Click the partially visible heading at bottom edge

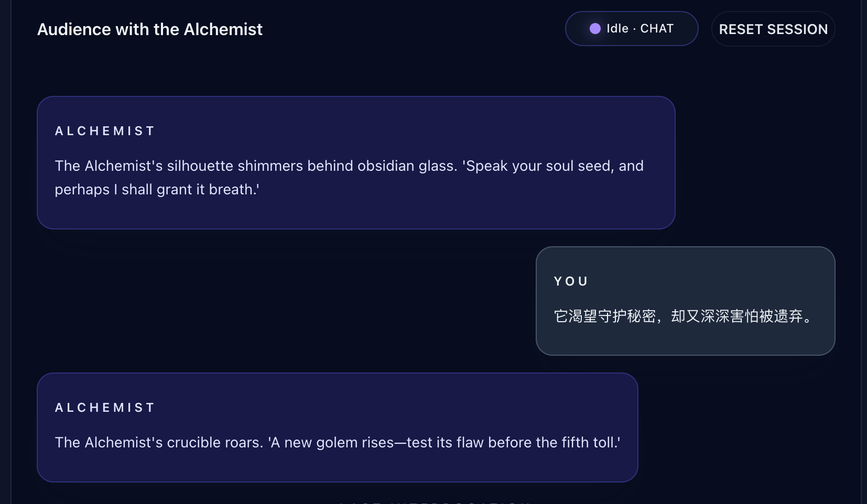pyautogui.click(x=434, y=502)
